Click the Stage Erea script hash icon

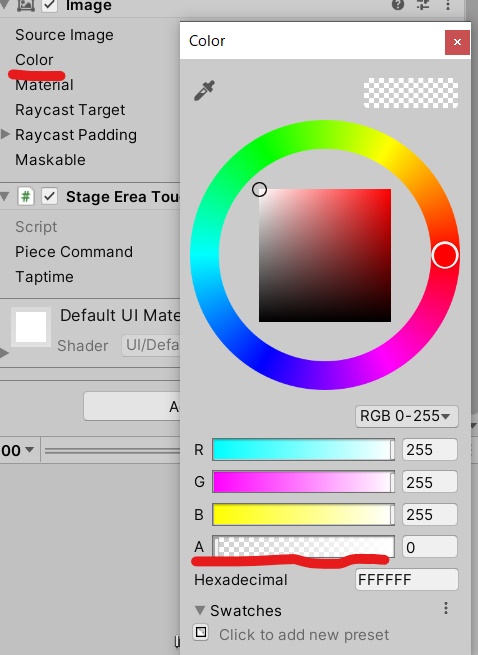[x=25, y=196]
